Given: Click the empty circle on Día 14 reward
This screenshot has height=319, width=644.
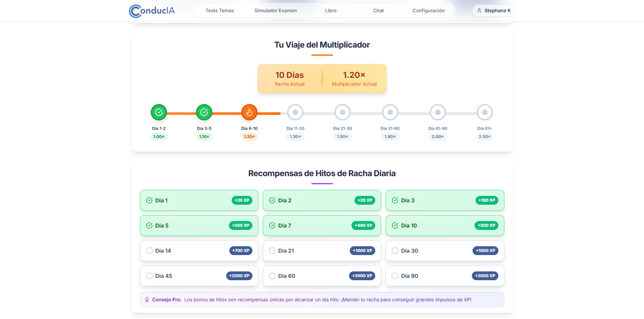Looking at the screenshot, I should coord(149,251).
